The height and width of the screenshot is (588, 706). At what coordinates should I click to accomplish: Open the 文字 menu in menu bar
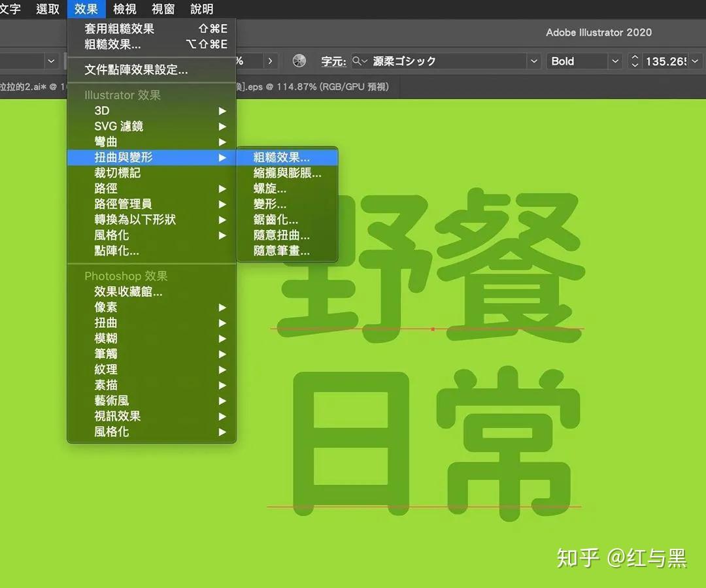[10, 8]
